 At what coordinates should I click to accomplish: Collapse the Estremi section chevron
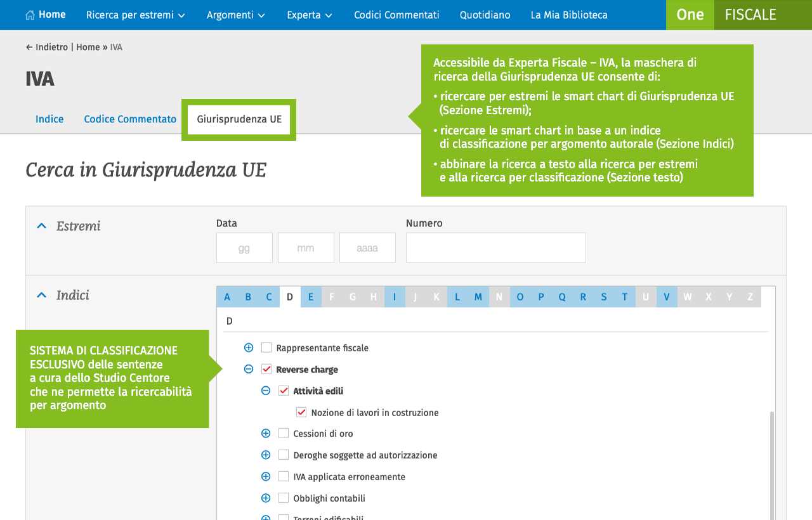point(42,226)
